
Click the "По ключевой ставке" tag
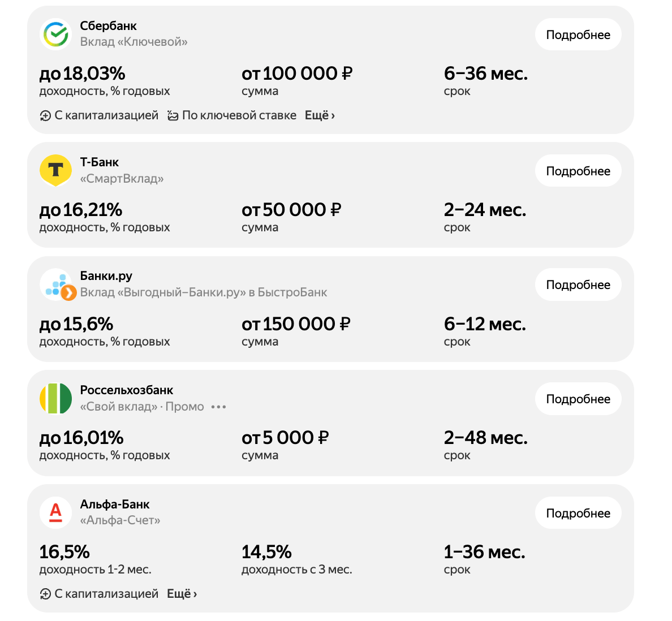click(x=239, y=115)
